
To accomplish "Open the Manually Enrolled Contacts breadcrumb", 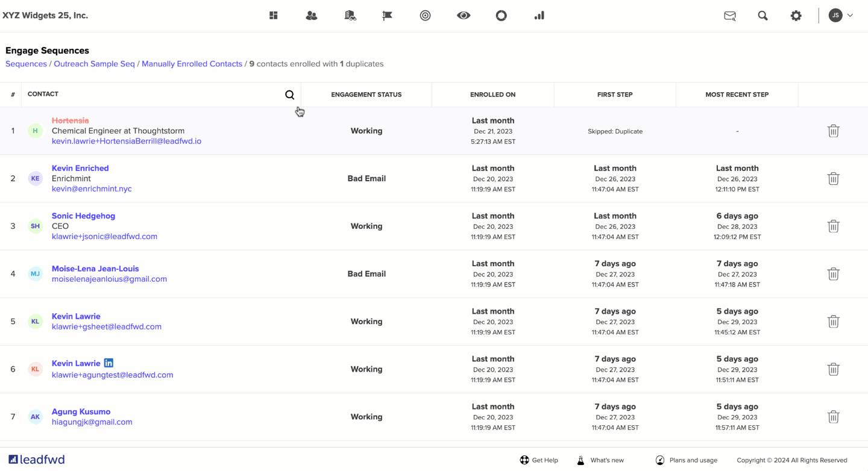I will point(192,64).
